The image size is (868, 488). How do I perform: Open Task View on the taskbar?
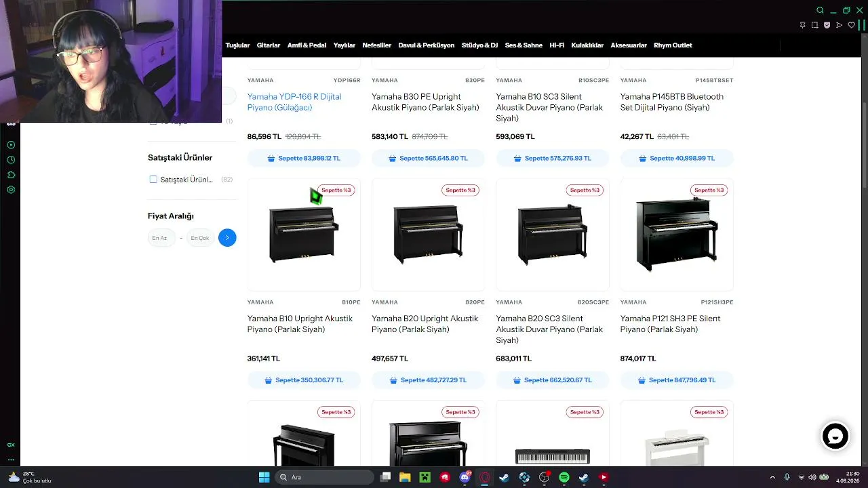(x=385, y=477)
